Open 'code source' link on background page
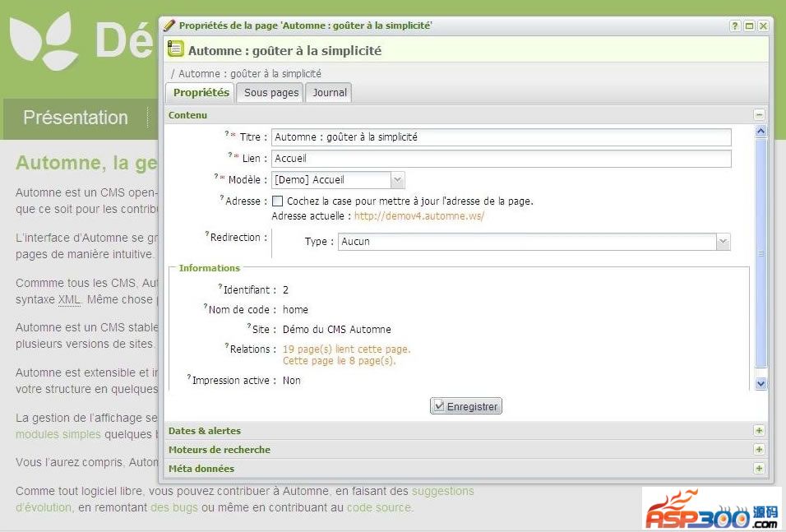The image size is (786, 532). point(379,507)
